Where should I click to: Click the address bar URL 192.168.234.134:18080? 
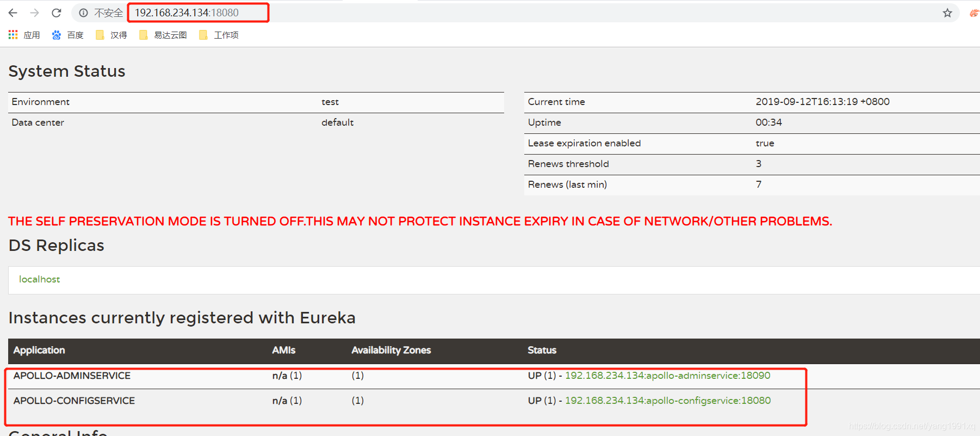[187, 13]
